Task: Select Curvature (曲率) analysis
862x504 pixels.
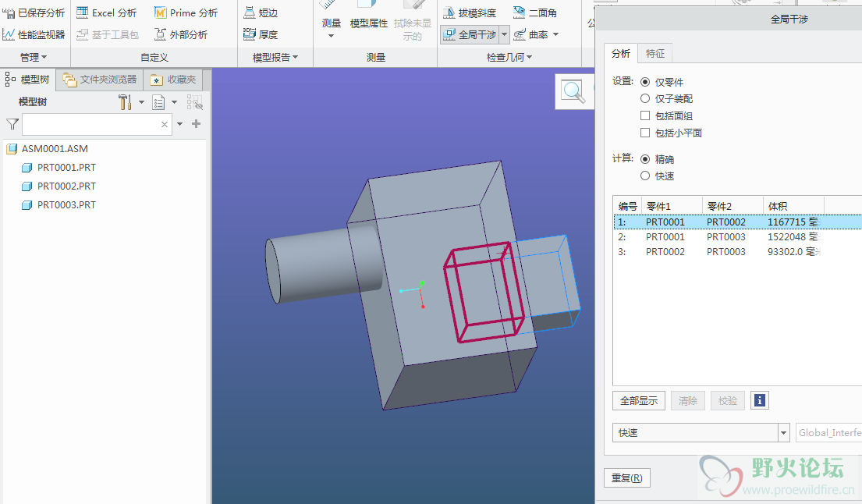Action: (530, 34)
